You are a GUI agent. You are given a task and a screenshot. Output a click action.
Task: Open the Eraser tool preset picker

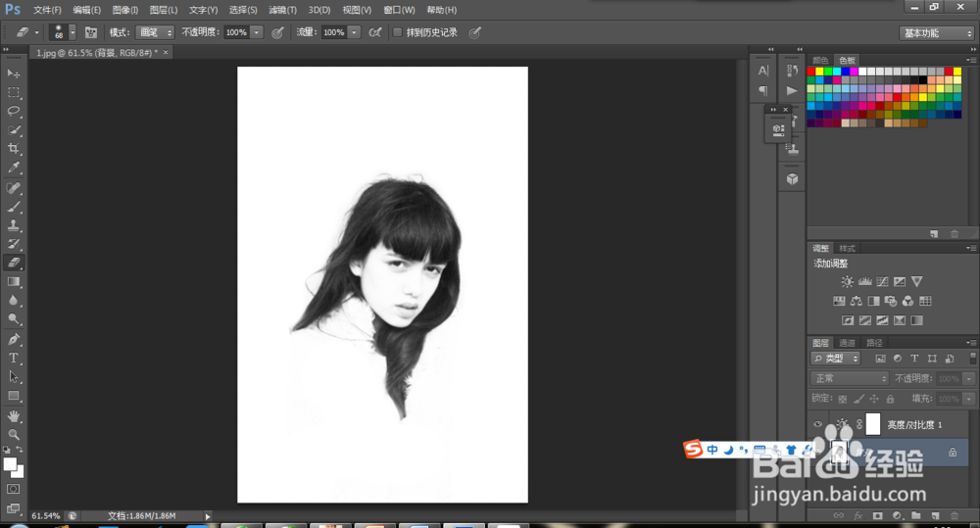pyautogui.click(x=26, y=32)
